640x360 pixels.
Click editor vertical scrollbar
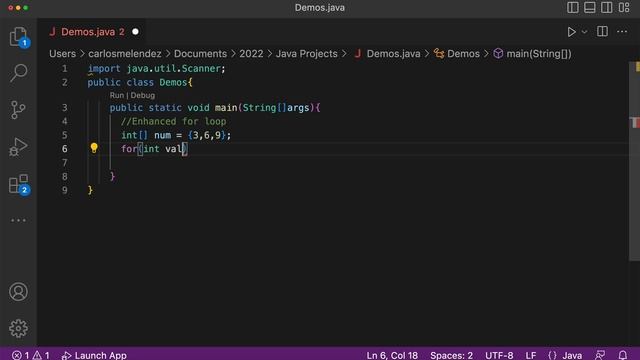click(634, 161)
